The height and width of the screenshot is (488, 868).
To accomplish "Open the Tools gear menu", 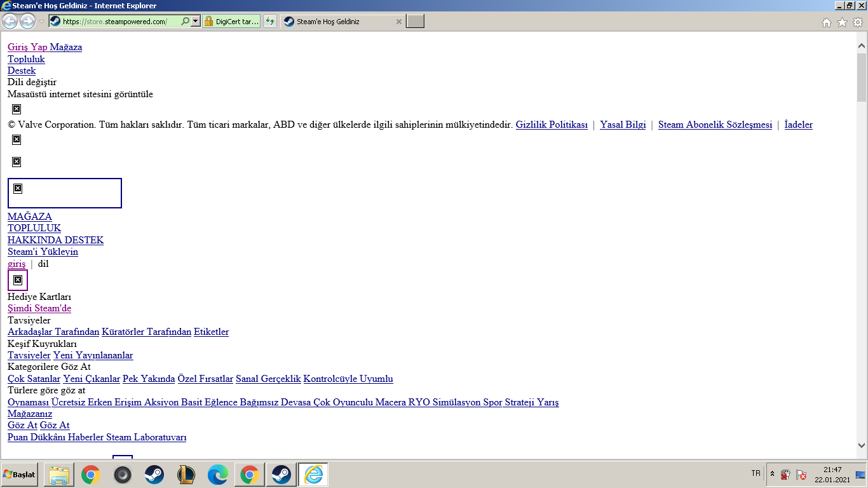I will coord(858,22).
